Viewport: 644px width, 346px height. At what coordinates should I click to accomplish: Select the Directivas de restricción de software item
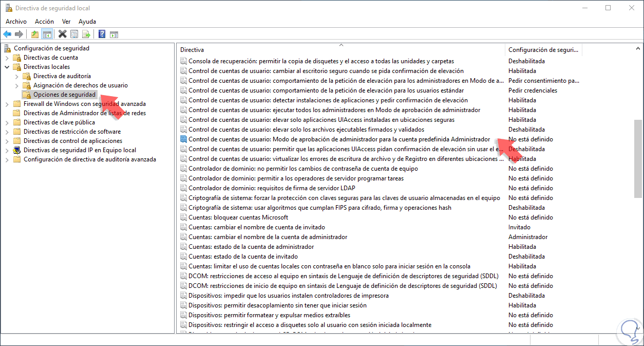coord(72,132)
